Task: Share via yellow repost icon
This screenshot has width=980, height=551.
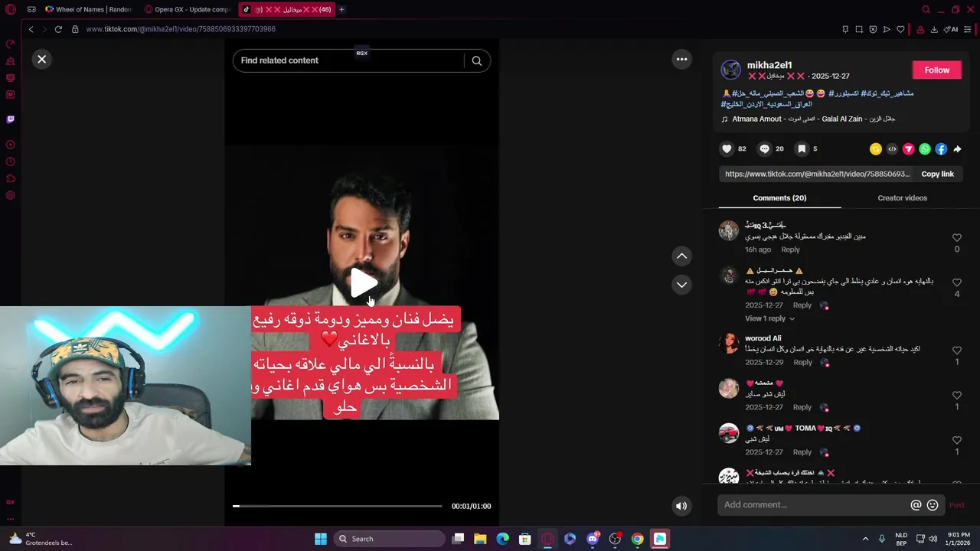Action: pyautogui.click(x=875, y=149)
